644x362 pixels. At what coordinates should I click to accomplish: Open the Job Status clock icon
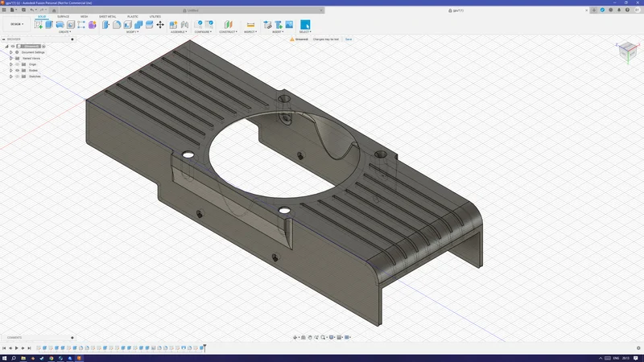611,10
